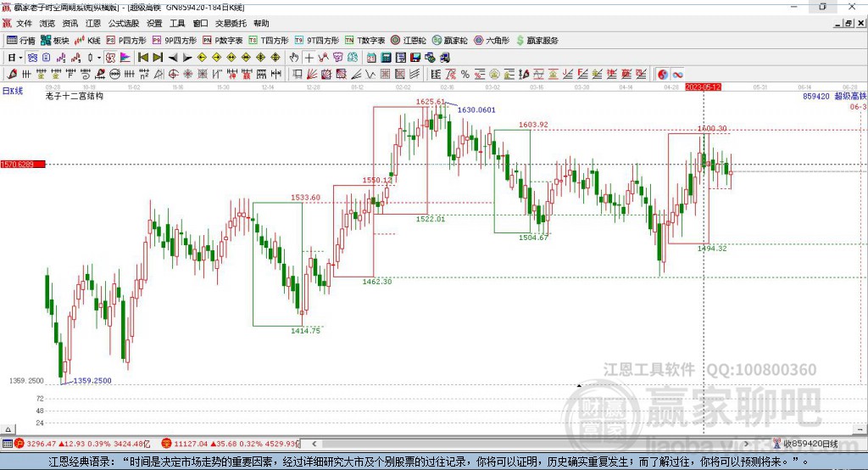Screen dimensions: 868x470
Task: Open the T数字表 time number table
Action: (x=364, y=41)
